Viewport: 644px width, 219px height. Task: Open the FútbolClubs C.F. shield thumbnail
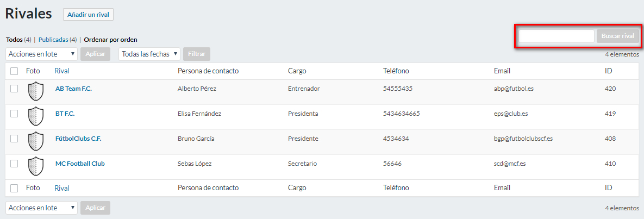[36, 141]
